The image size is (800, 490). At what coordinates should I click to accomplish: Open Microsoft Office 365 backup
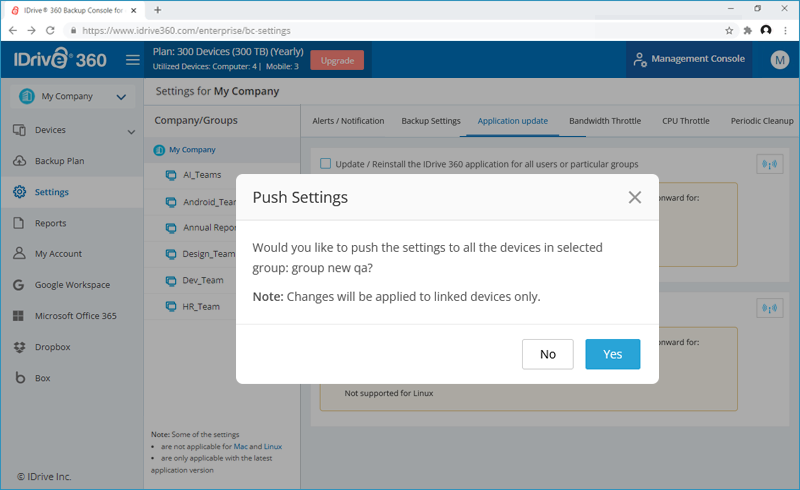pyautogui.click(x=75, y=316)
